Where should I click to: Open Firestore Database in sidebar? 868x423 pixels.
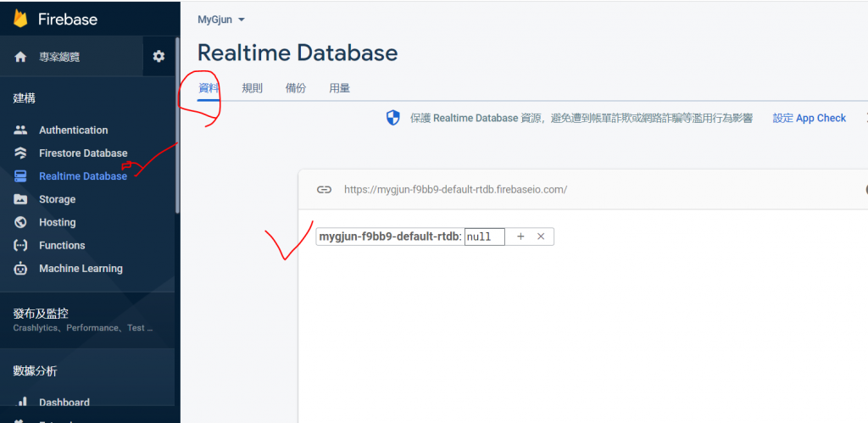[x=83, y=153]
